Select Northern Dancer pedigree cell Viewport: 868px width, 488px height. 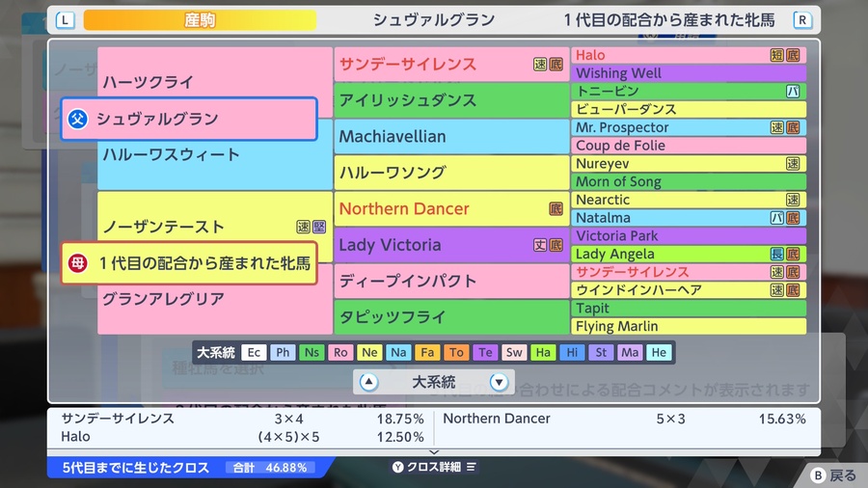point(451,208)
